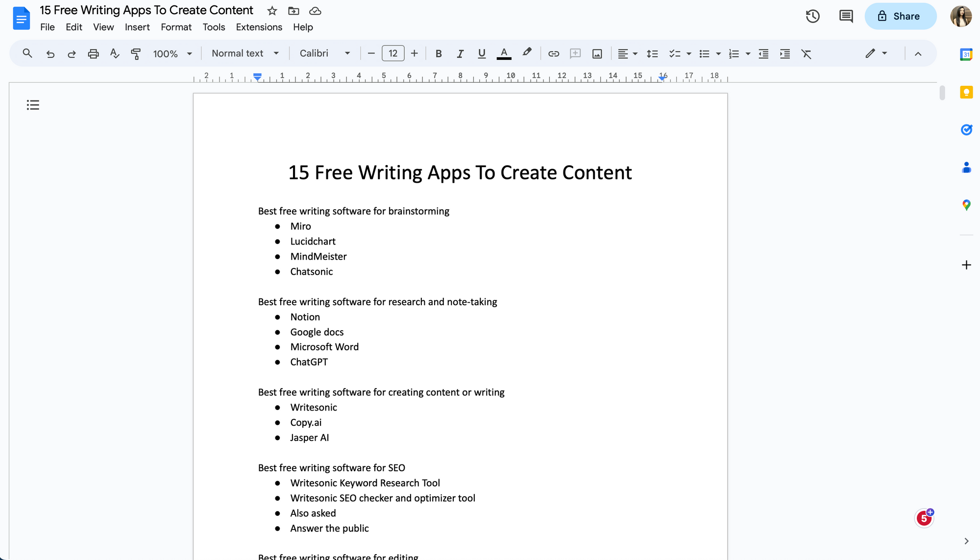
Task: Open the text color picker
Action: pyautogui.click(x=504, y=53)
